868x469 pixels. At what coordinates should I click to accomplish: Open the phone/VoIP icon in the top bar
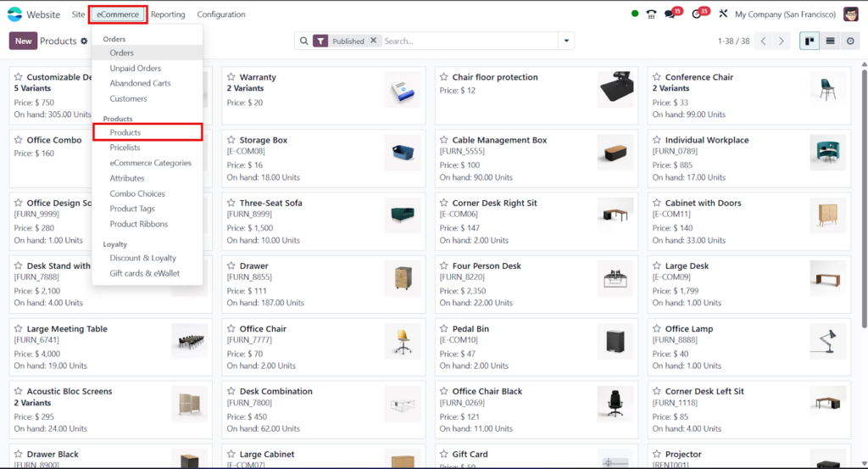click(652, 14)
